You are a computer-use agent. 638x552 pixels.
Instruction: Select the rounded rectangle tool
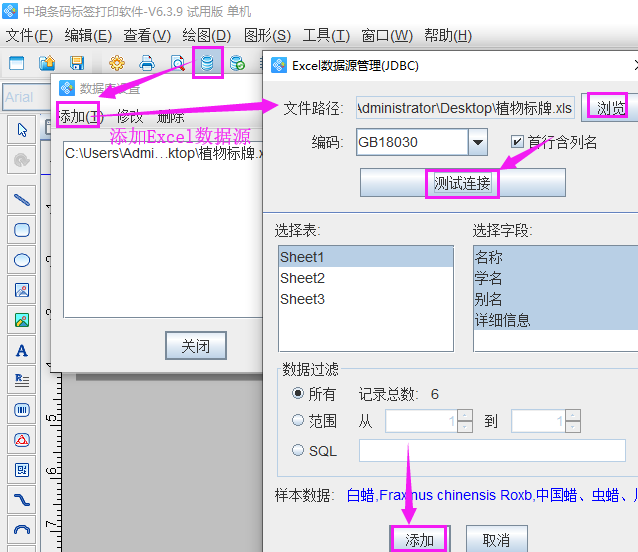pyautogui.click(x=22, y=230)
